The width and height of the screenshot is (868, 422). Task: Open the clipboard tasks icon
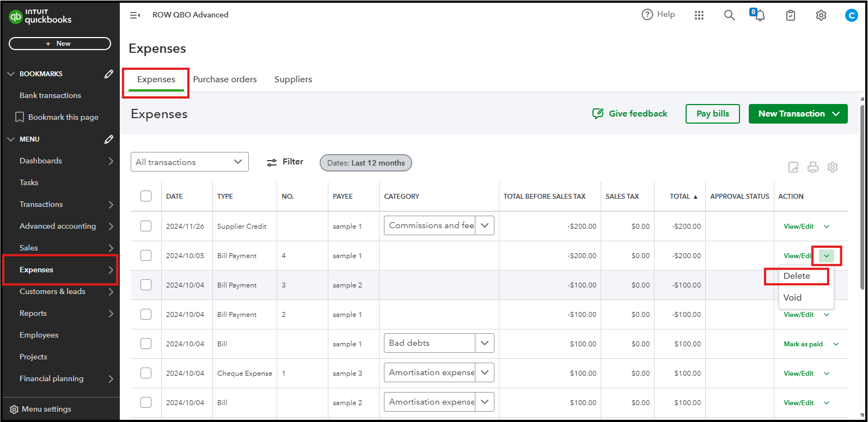(791, 15)
